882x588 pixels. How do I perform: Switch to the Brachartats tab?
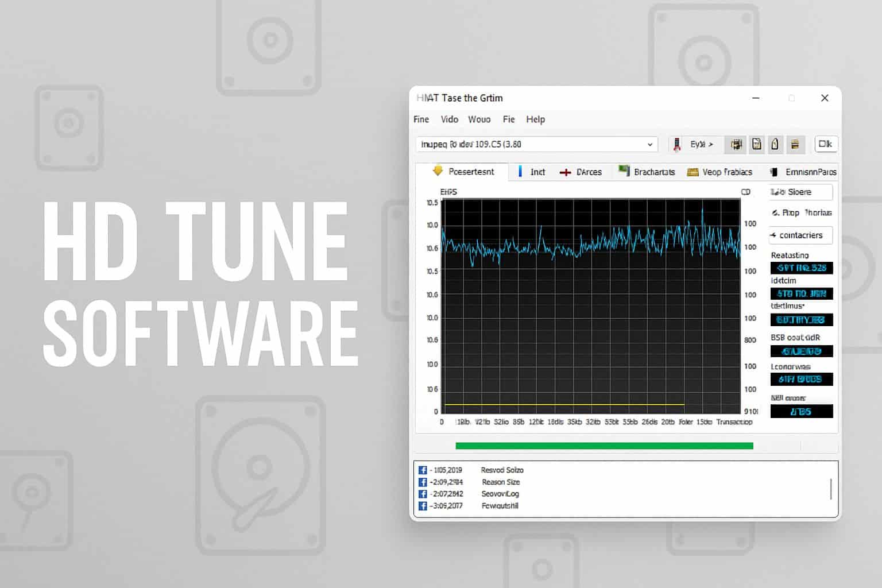tap(647, 172)
